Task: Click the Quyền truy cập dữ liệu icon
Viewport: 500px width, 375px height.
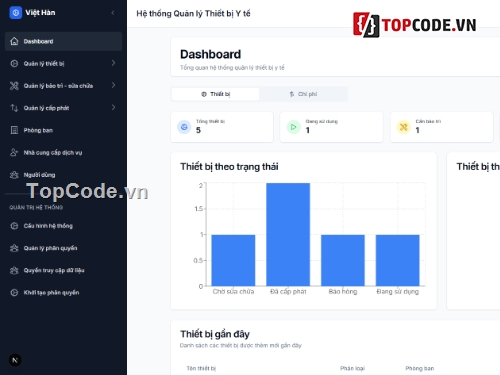Action: click(14, 270)
